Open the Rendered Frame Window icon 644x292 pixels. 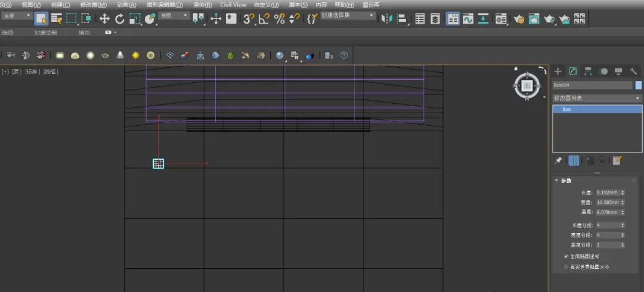(534, 18)
